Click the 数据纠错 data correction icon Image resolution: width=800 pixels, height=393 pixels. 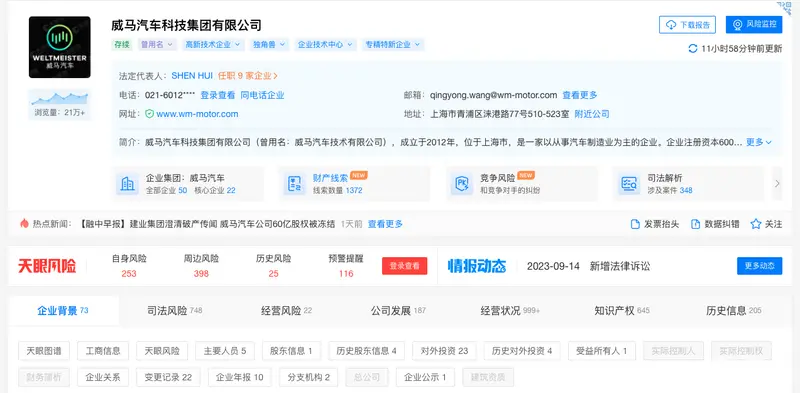695,224
